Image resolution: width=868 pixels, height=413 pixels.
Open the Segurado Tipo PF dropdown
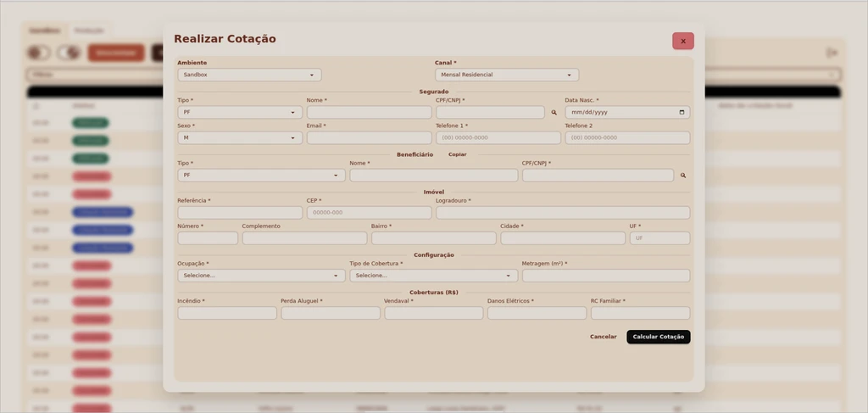pyautogui.click(x=240, y=113)
